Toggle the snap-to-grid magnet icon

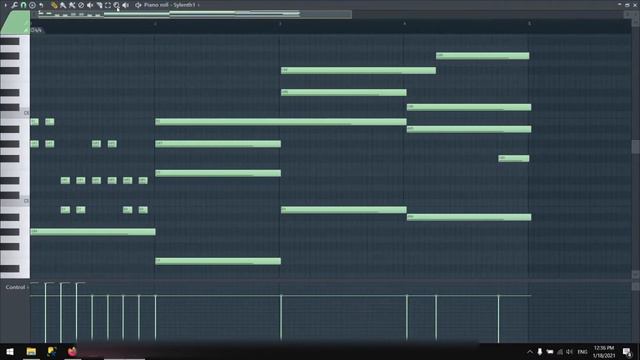point(23,5)
